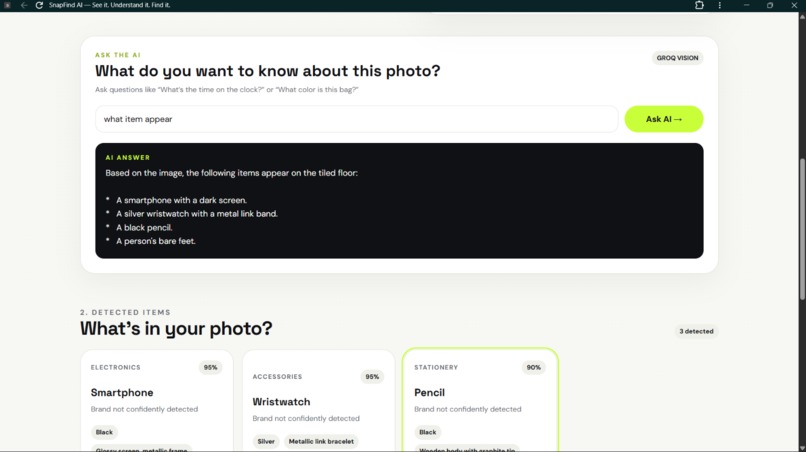Screen dimensions: 806x452
Task: Click the 95% badge on Smartphone card
Action: (210, 367)
